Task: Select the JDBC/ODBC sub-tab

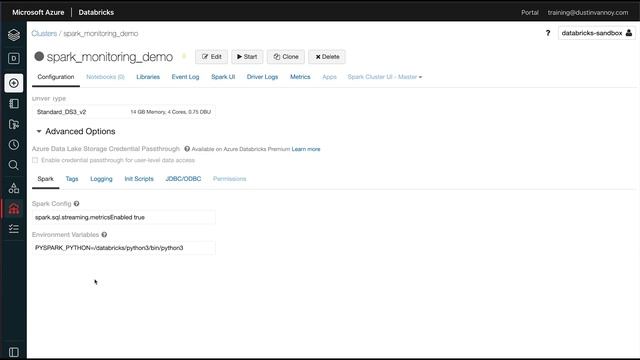Action: pyautogui.click(x=183, y=179)
